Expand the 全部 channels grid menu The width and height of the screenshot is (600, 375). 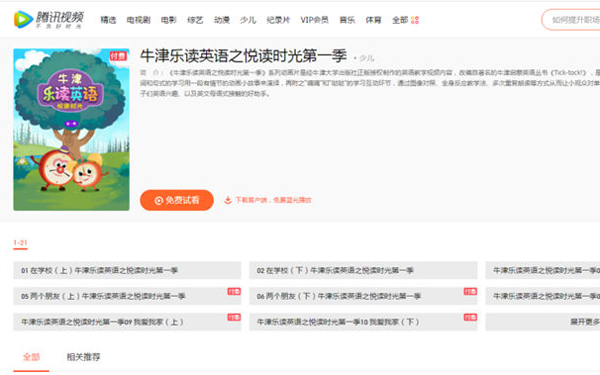(x=406, y=20)
